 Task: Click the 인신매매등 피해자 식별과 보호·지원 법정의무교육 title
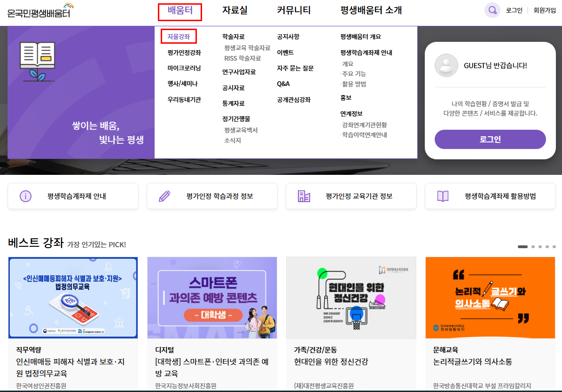70,368
